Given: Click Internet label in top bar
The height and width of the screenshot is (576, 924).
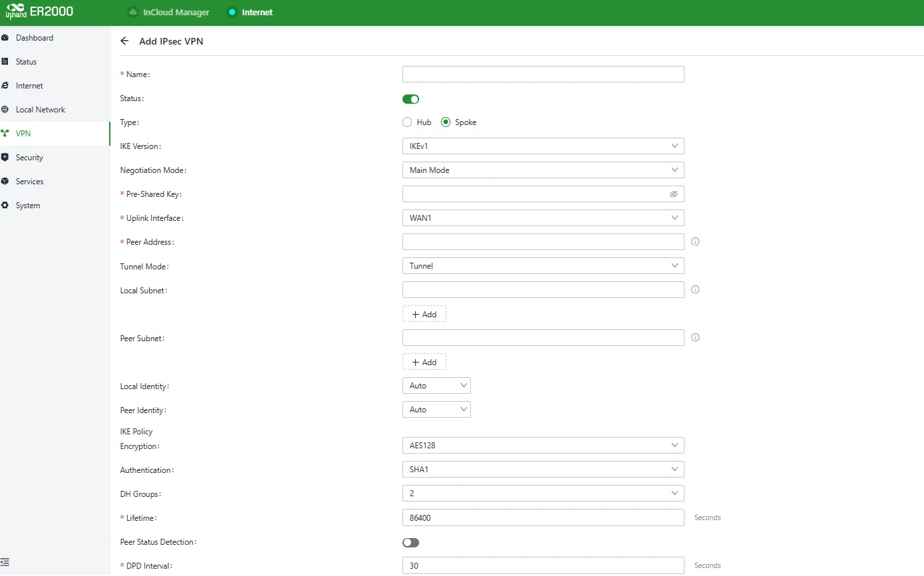Looking at the screenshot, I should point(257,12).
